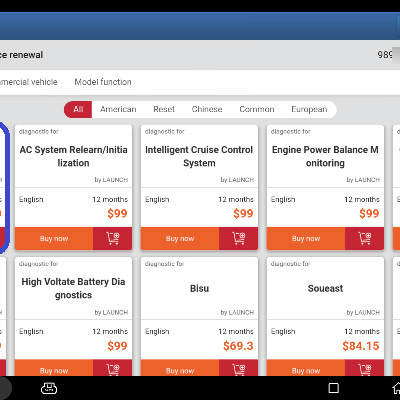Switch to Model function tab
The width and height of the screenshot is (400, 400).
103,82
